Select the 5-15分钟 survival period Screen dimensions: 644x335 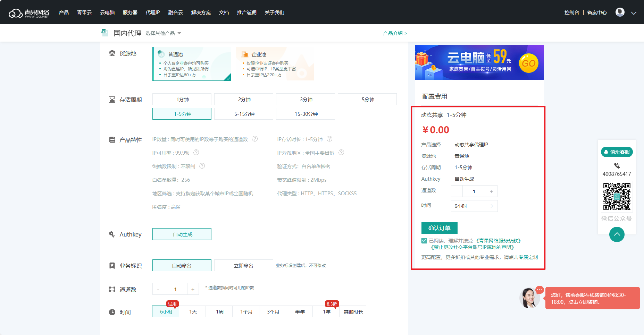pos(244,114)
